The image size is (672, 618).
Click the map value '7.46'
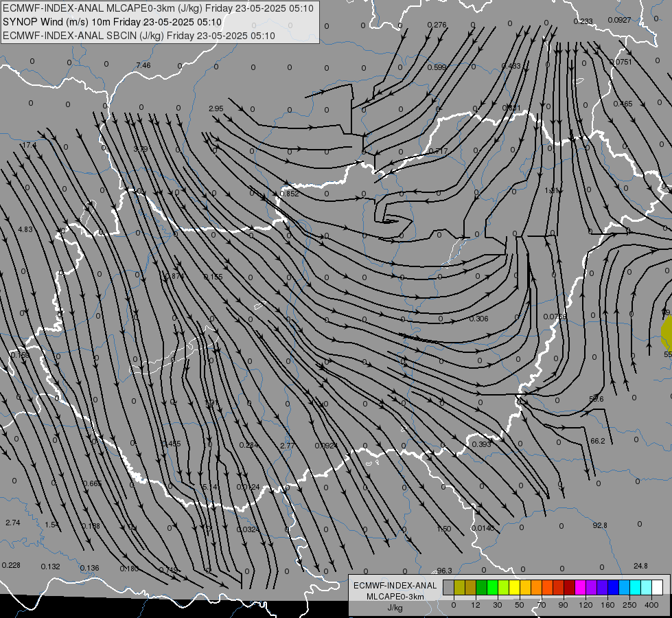click(x=143, y=65)
